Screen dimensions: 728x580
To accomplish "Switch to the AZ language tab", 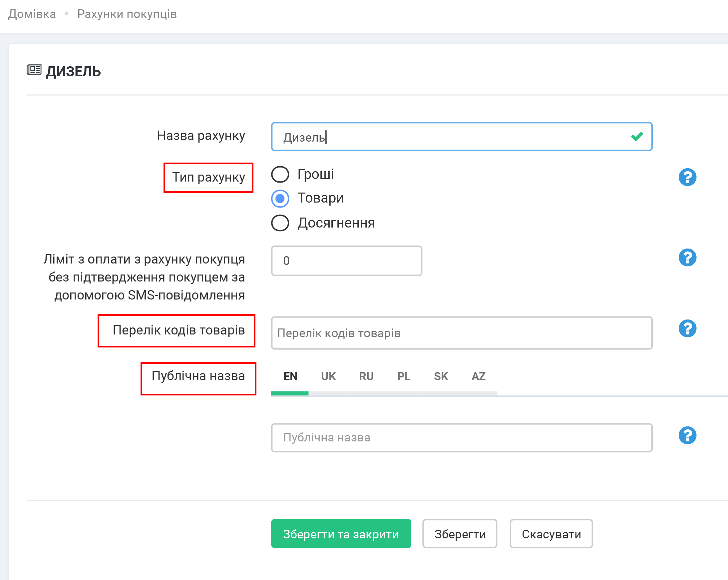I will tap(478, 376).
